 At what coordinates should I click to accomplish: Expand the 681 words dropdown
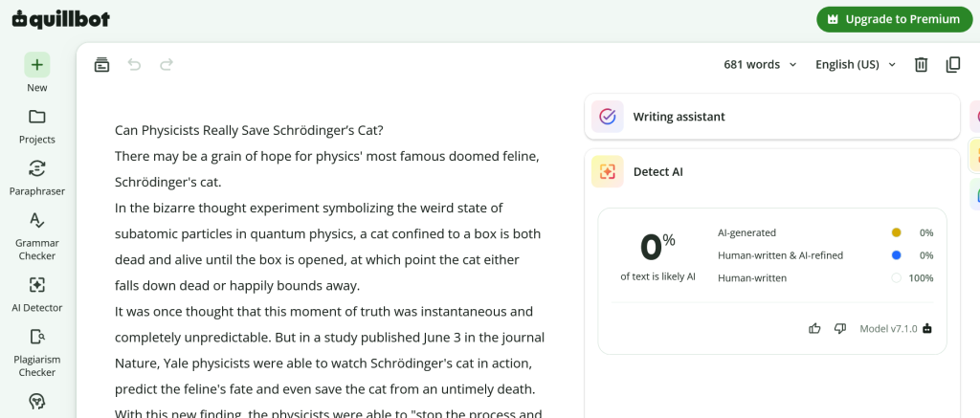click(x=760, y=64)
